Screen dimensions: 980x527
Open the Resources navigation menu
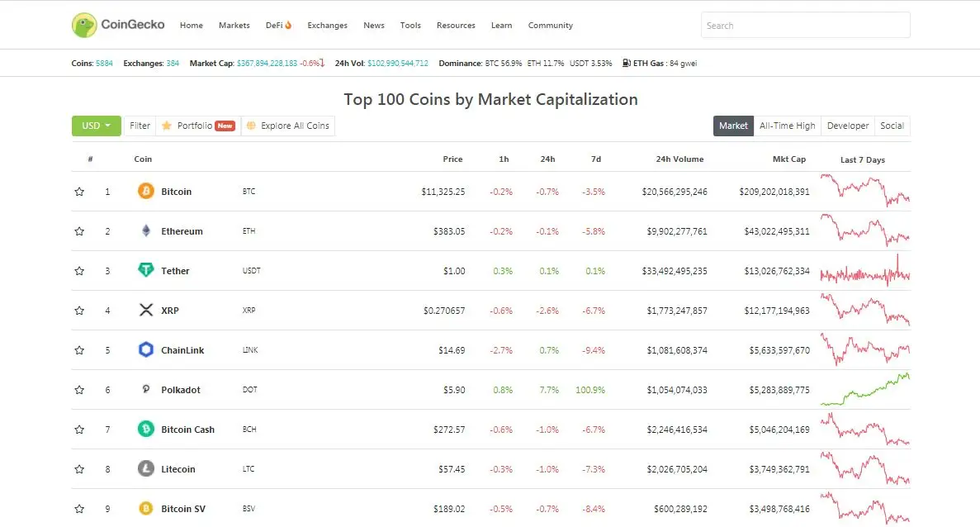[456, 26]
